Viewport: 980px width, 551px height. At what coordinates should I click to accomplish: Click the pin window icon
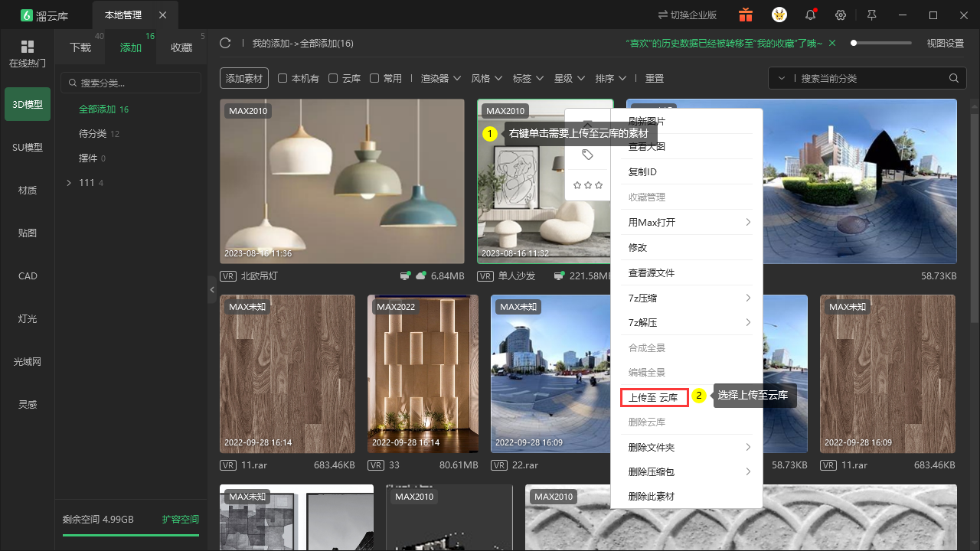coord(871,15)
